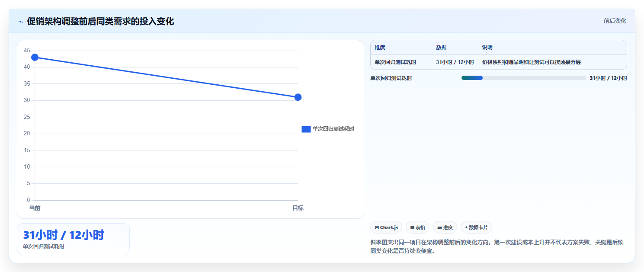
Task: Click the 31小时 / 12小时 table cell
Action: point(455,62)
